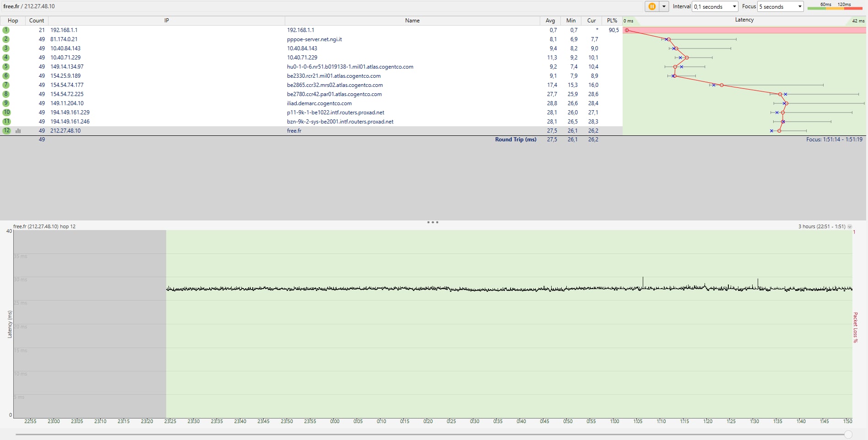
Task: Click the green hop 1 circle
Action: (6, 30)
